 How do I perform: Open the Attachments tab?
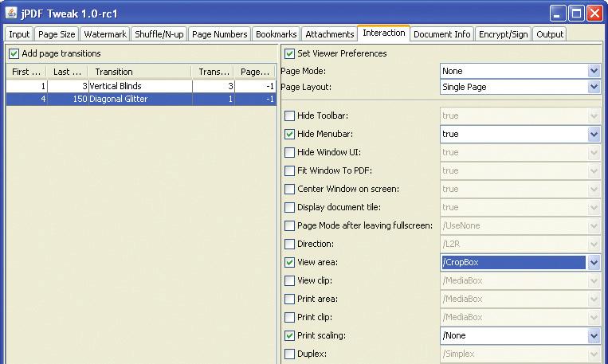coord(330,34)
